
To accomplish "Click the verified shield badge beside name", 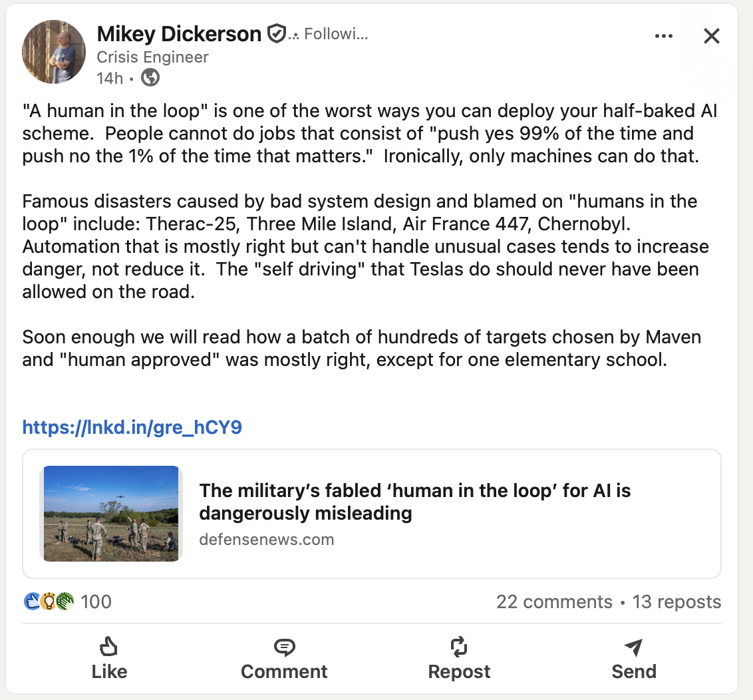I will [275, 33].
